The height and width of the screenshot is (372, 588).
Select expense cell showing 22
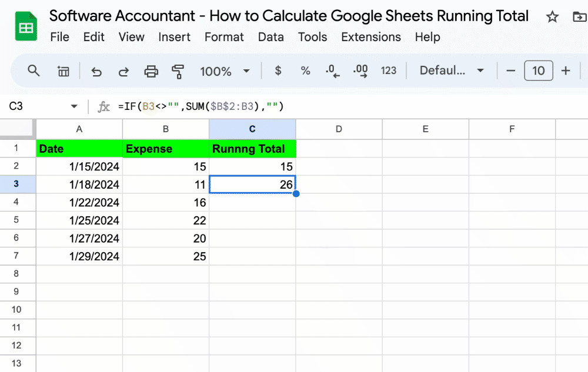coord(166,220)
